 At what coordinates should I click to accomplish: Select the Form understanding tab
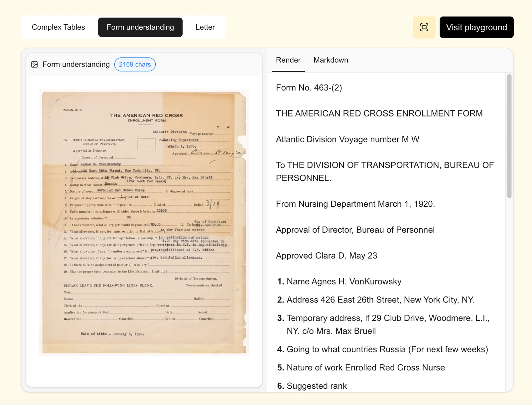(x=140, y=27)
